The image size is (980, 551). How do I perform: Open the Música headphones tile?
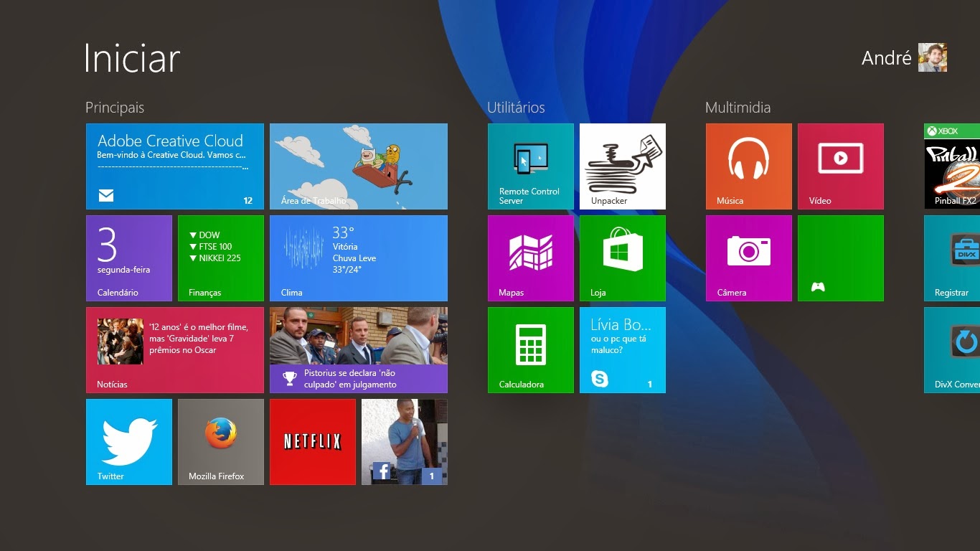749,166
